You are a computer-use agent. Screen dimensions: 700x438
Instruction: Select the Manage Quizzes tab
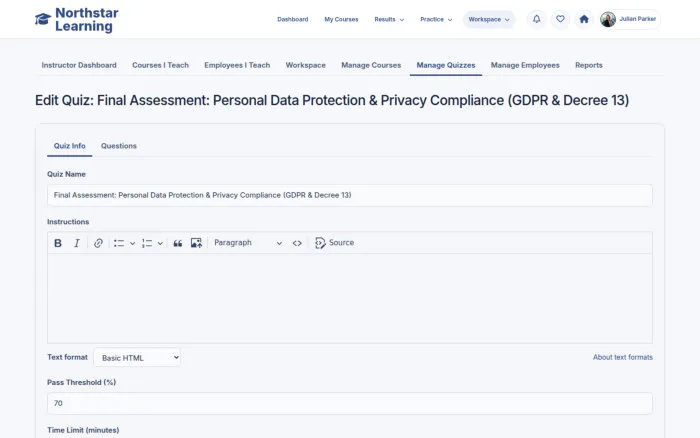(446, 65)
